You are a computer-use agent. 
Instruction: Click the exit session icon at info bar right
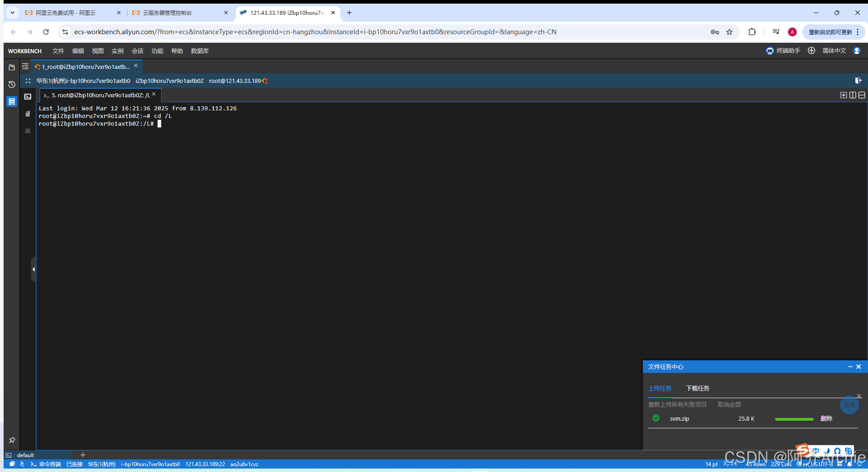(x=858, y=81)
